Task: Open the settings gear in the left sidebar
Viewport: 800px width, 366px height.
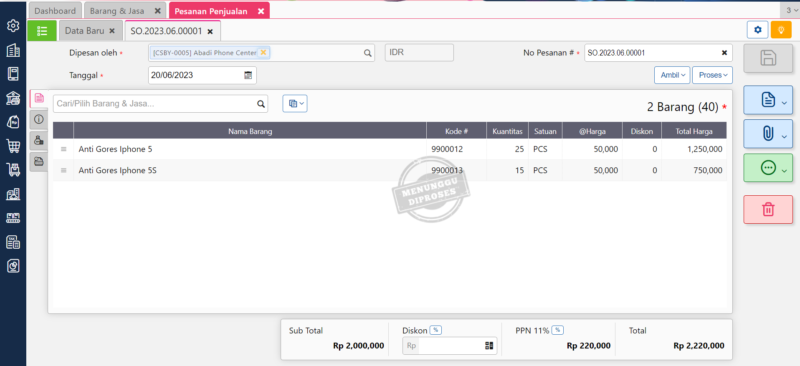Action: click(x=13, y=26)
